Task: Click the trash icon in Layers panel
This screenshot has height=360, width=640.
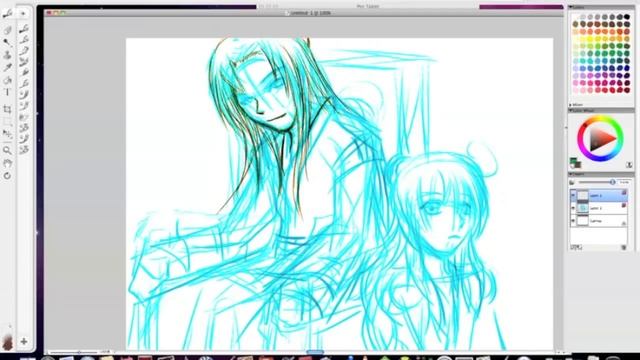Action: [624, 247]
